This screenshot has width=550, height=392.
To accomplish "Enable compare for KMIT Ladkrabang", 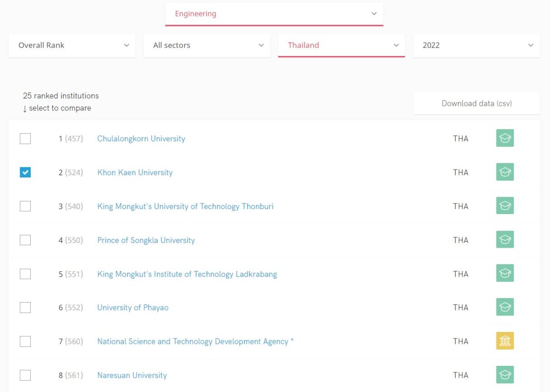I will point(25,274).
